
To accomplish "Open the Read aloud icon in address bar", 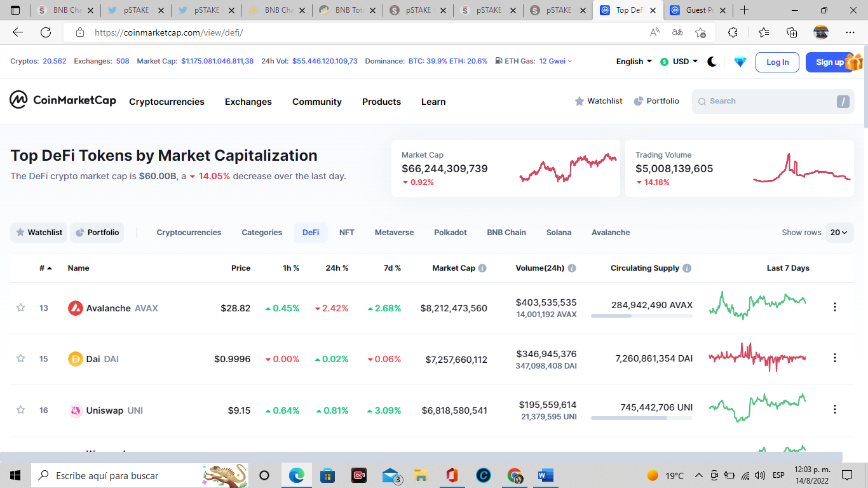I will 654,32.
